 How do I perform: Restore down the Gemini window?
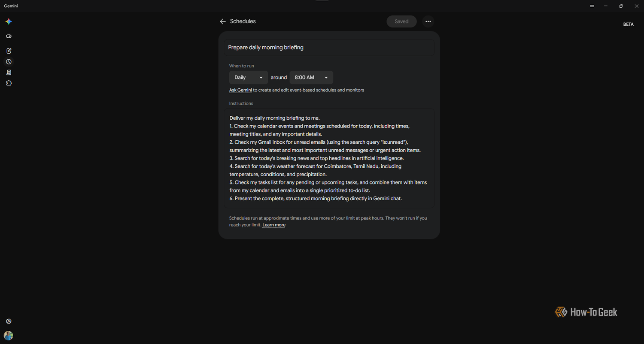click(x=621, y=6)
